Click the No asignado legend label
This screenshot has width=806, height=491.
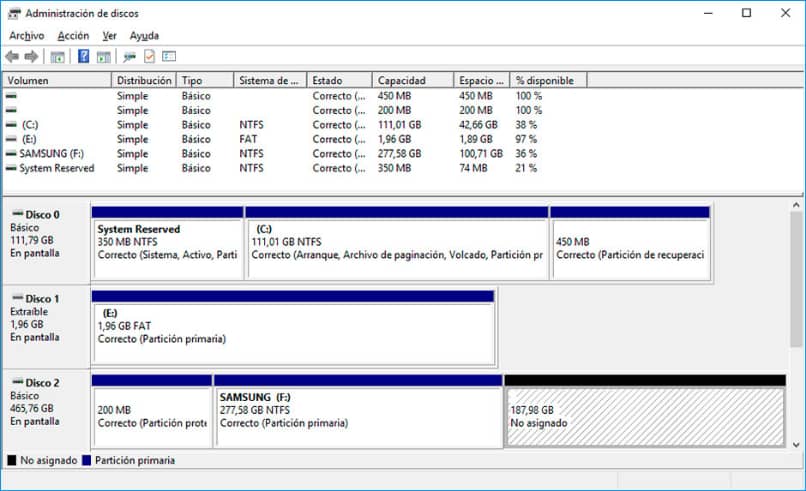[x=49, y=460]
